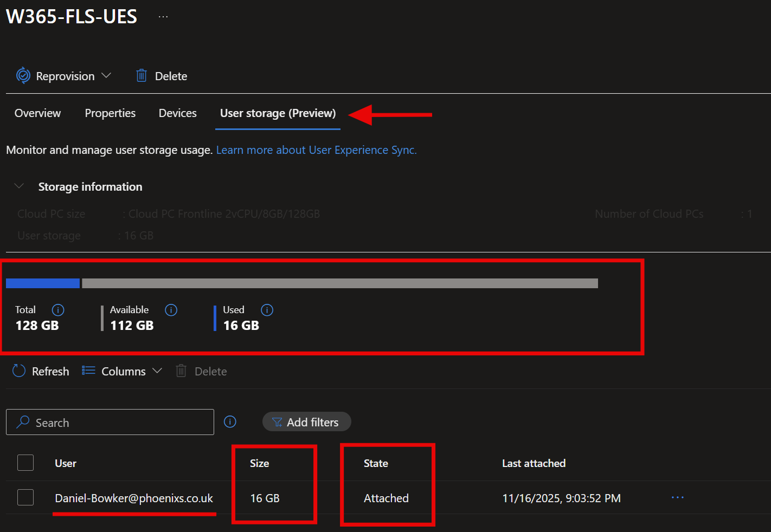
Task: Go to the Properties tab
Action: coord(110,113)
